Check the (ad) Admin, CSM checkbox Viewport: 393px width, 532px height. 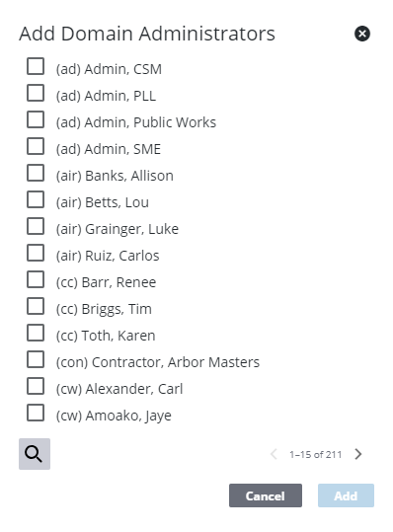point(36,66)
